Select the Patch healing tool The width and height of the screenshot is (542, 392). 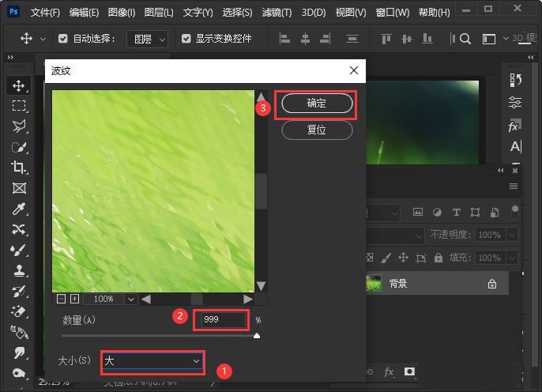19,229
